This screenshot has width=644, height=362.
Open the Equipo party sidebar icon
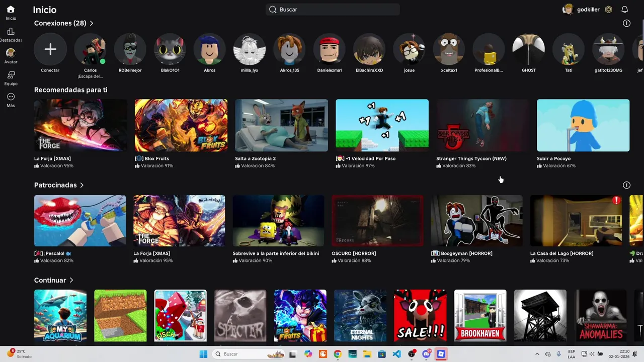[x=11, y=75]
